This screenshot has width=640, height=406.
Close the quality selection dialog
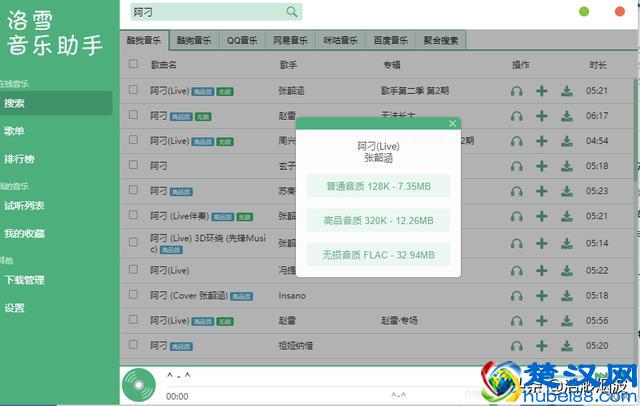452,124
